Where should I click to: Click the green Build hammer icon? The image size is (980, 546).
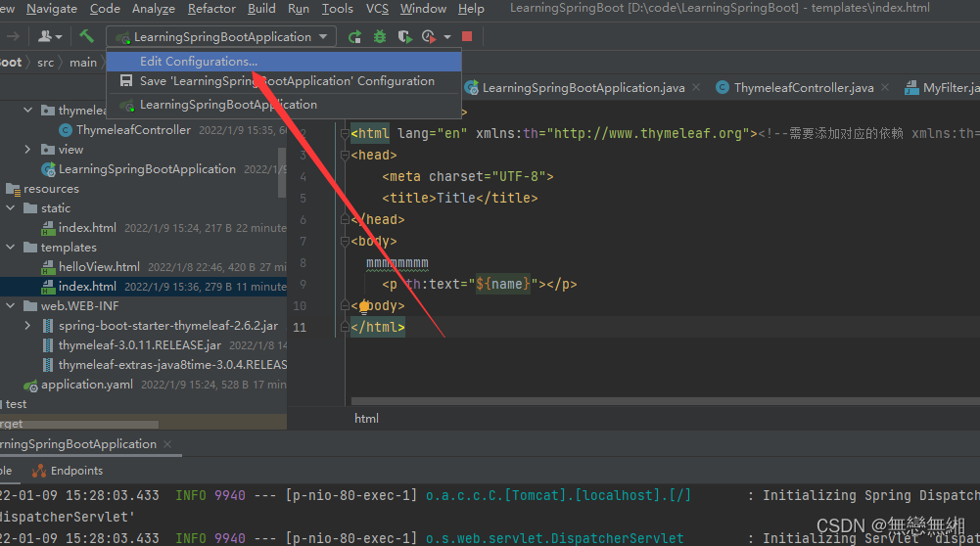coord(86,36)
